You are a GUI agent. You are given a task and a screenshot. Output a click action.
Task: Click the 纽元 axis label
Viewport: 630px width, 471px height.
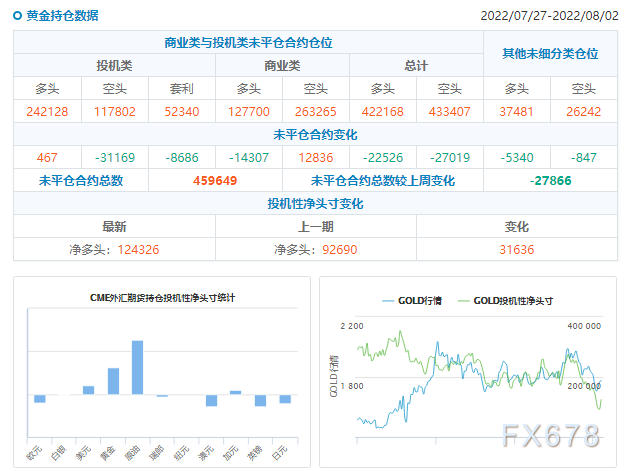pos(182,453)
